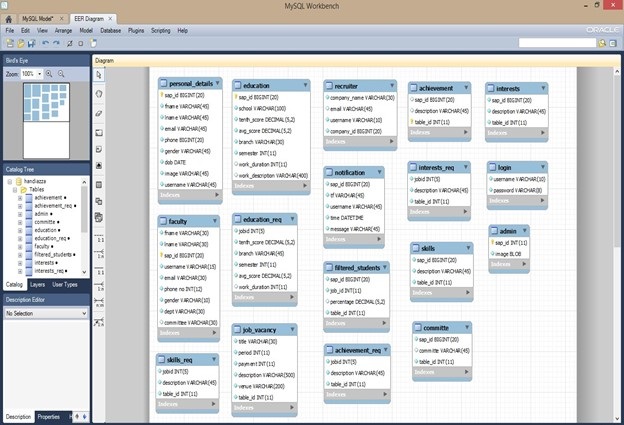Select the routine group tool
The image size is (624, 425).
pos(99,217)
